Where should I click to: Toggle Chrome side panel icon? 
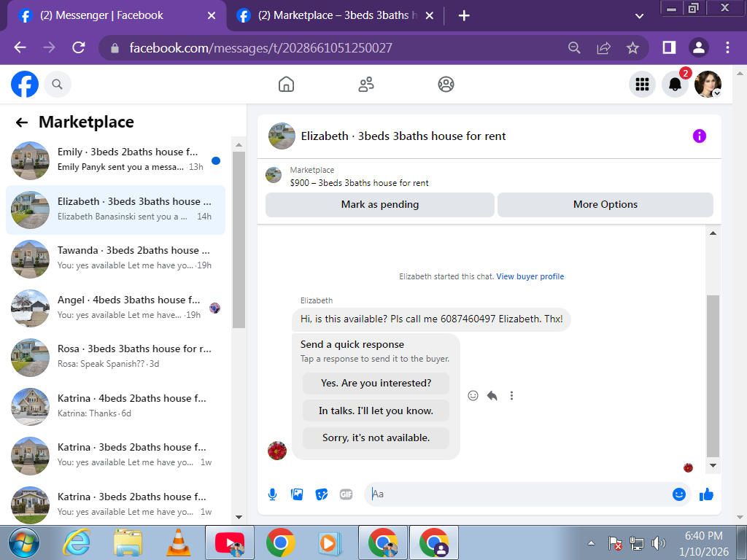click(x=669, y=47)
